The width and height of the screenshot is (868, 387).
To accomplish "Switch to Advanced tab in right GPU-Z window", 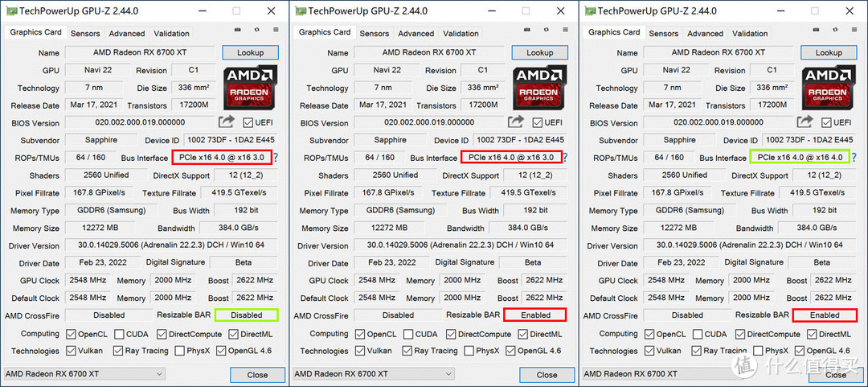I will [706, 33].
